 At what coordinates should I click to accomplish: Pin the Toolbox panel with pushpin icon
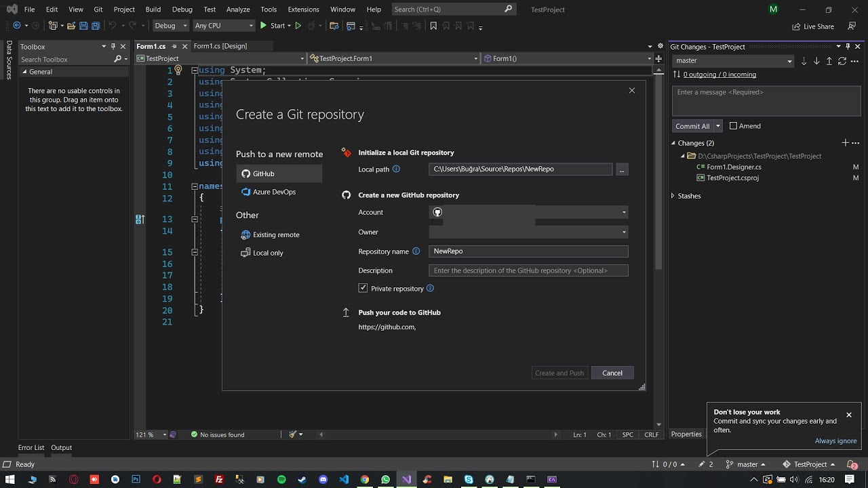(x=113, y=47)
